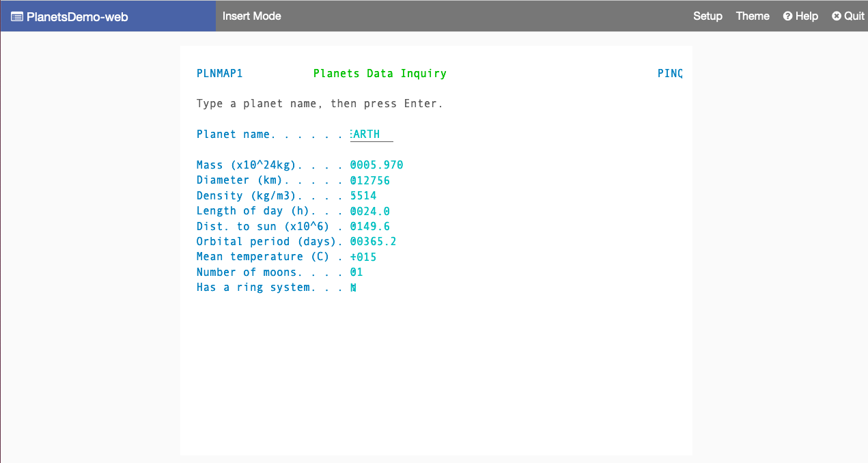Click the Density value 5514
This screenshot has height=463, width=868.
pyautogui.click(x=363, y=196)
